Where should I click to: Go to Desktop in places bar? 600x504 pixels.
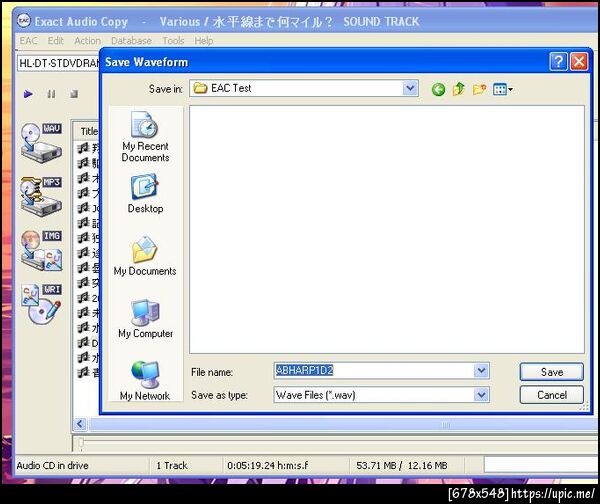click(145, 194)
